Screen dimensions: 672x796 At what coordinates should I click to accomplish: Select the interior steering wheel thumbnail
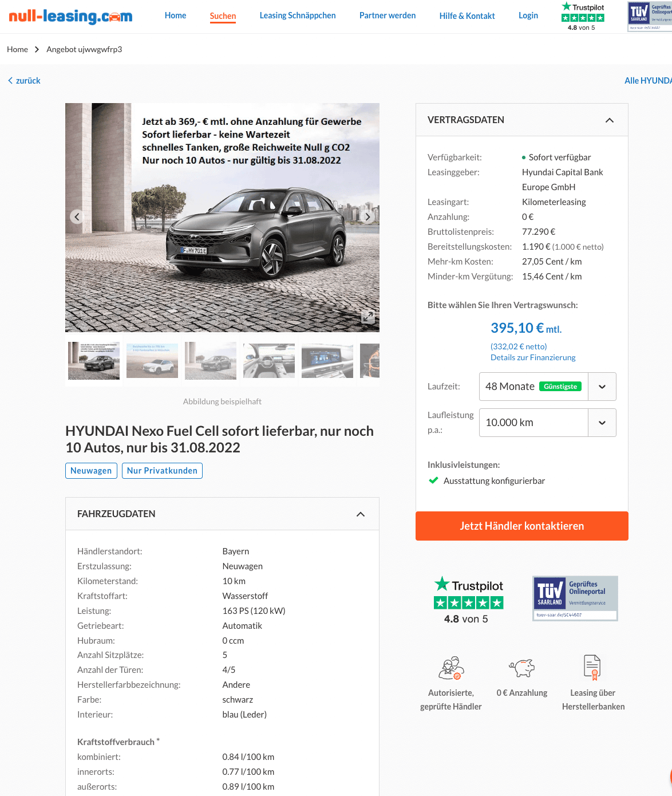tap(269, 361)
